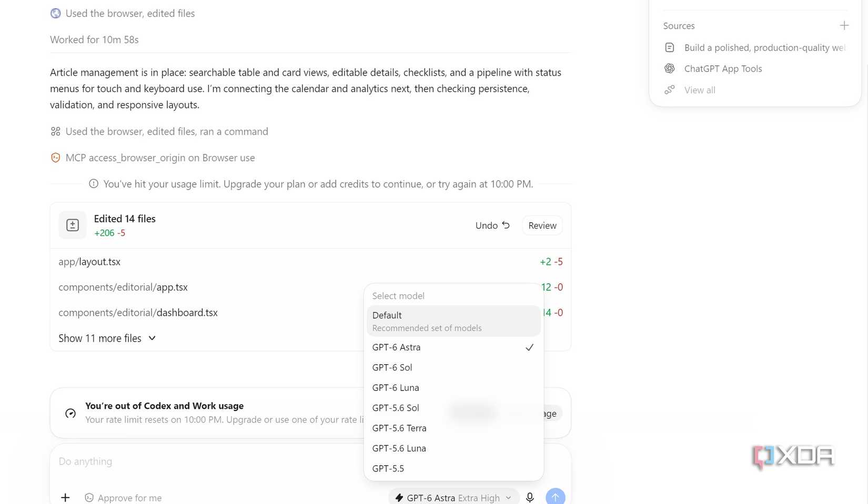Image resolution: width=868 pixels, height=504 pixels.
Task: Click the plus icon beside Sources
Action: (x=844, y=25)
